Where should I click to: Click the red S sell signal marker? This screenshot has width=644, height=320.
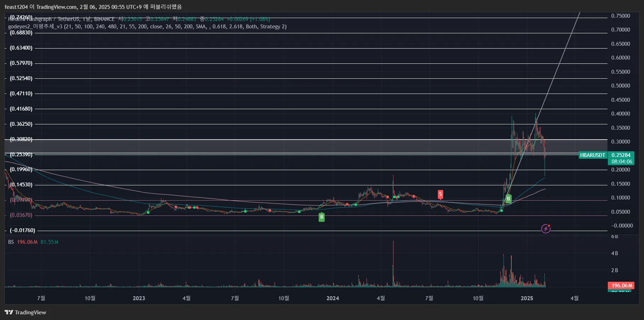pos(440,194)
